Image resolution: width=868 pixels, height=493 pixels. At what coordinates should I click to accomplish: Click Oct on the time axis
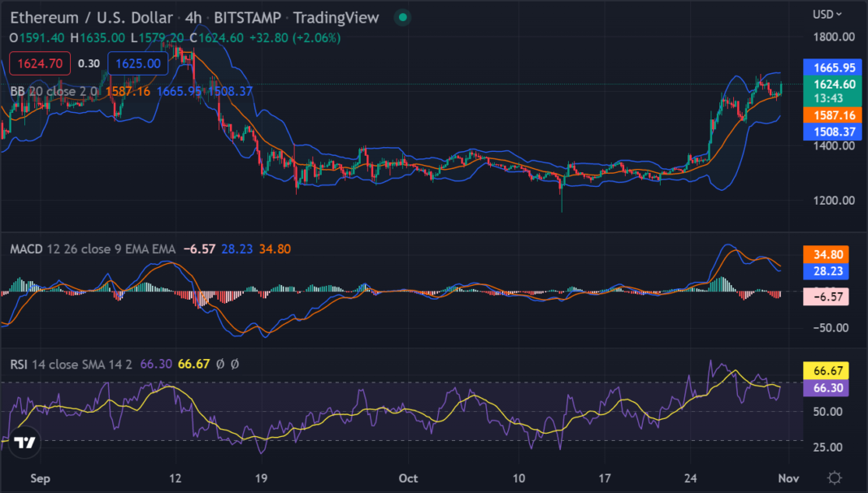click(407, 479)
